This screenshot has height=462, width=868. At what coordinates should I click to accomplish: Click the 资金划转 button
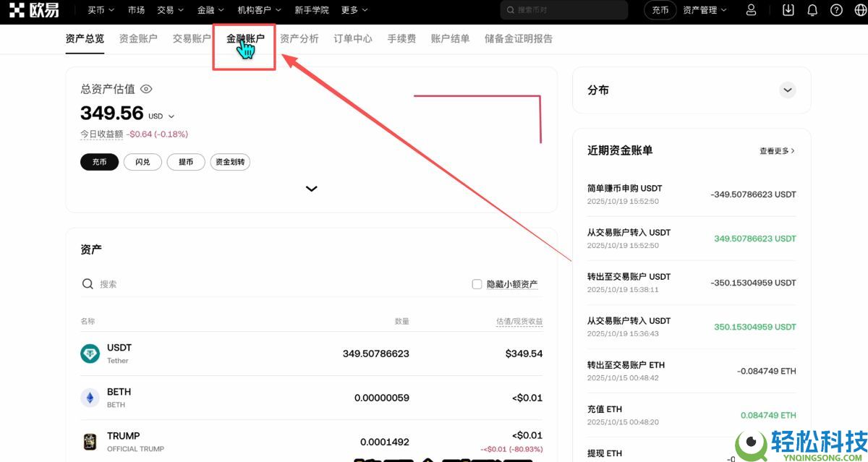click(230, 161)
